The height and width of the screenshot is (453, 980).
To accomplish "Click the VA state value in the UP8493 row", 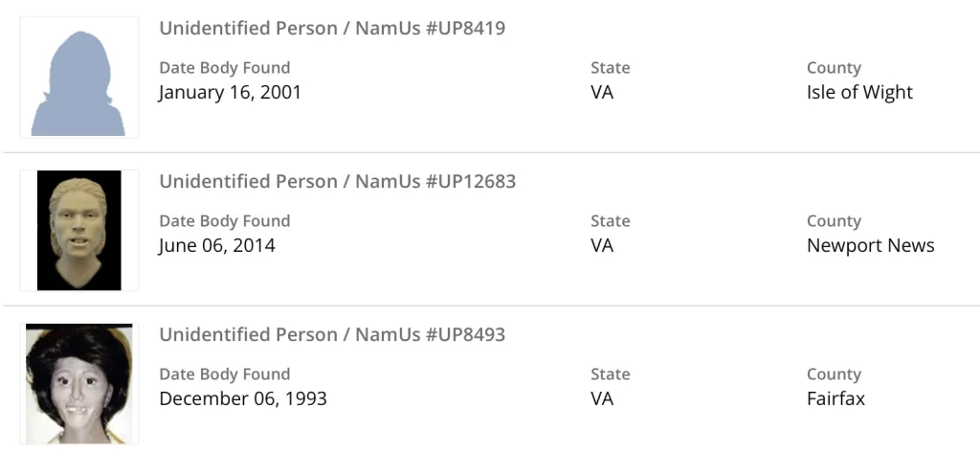I will click(602, 399).
